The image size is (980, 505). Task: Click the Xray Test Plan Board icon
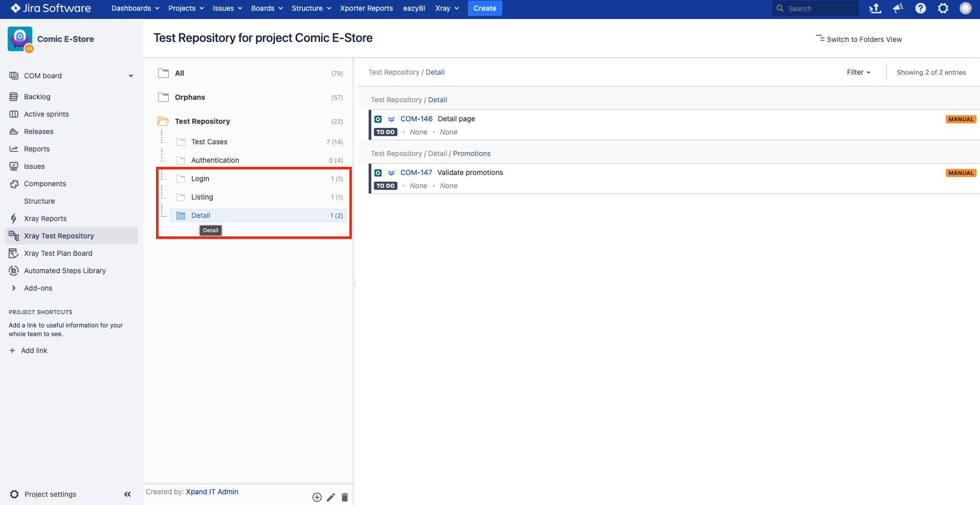pyautogui.click(x=14, y=253)
